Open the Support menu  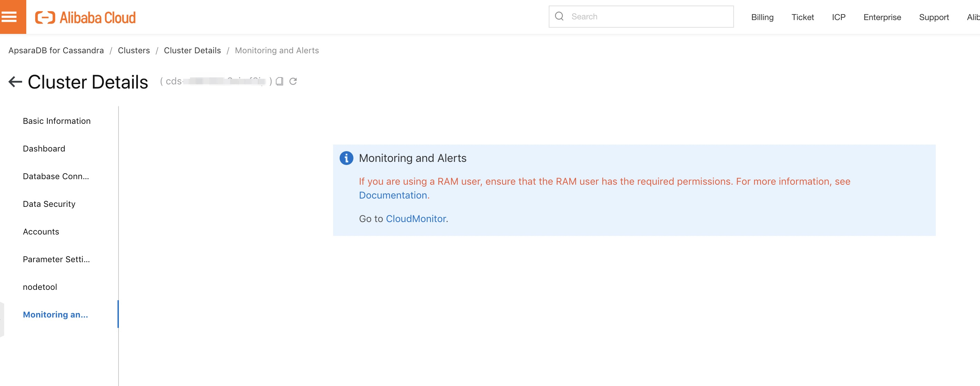tap(934, 17)
